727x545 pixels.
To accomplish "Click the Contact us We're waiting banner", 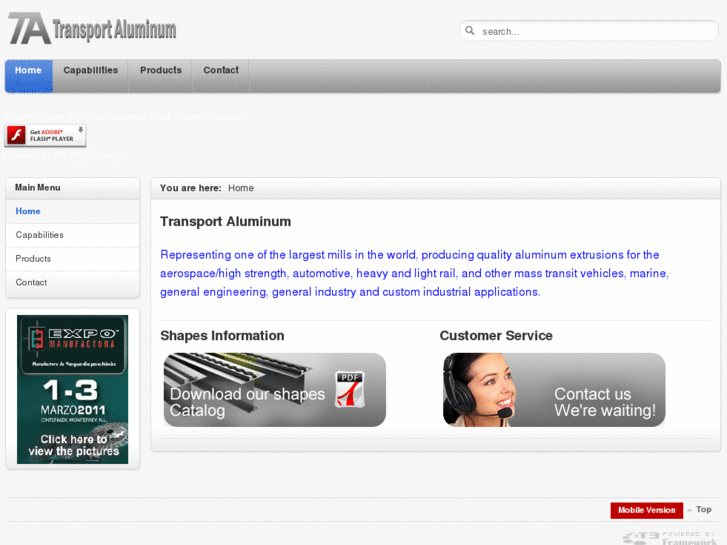I will coord(554,390).
